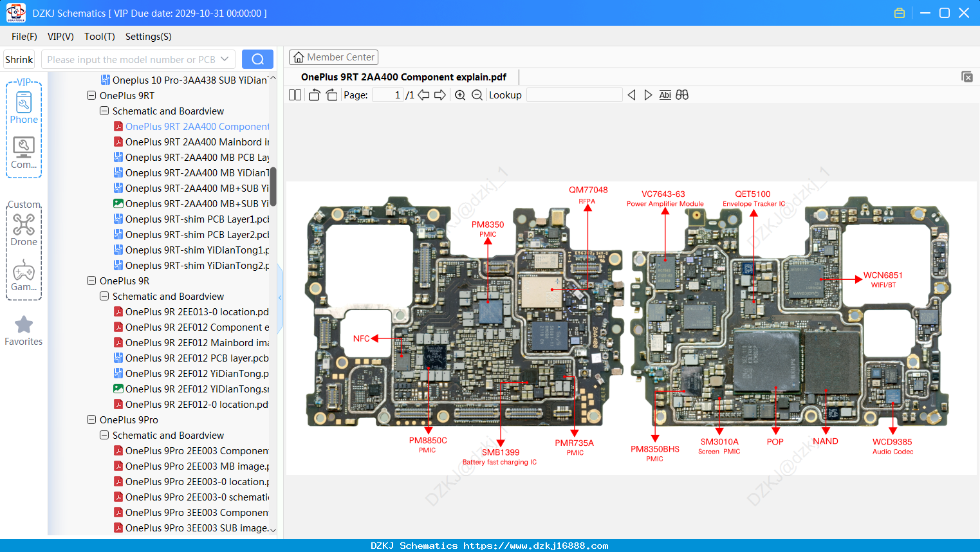Open the Drone custom category
This screenshot has height=552, width=980.
[x=24, y=230]
